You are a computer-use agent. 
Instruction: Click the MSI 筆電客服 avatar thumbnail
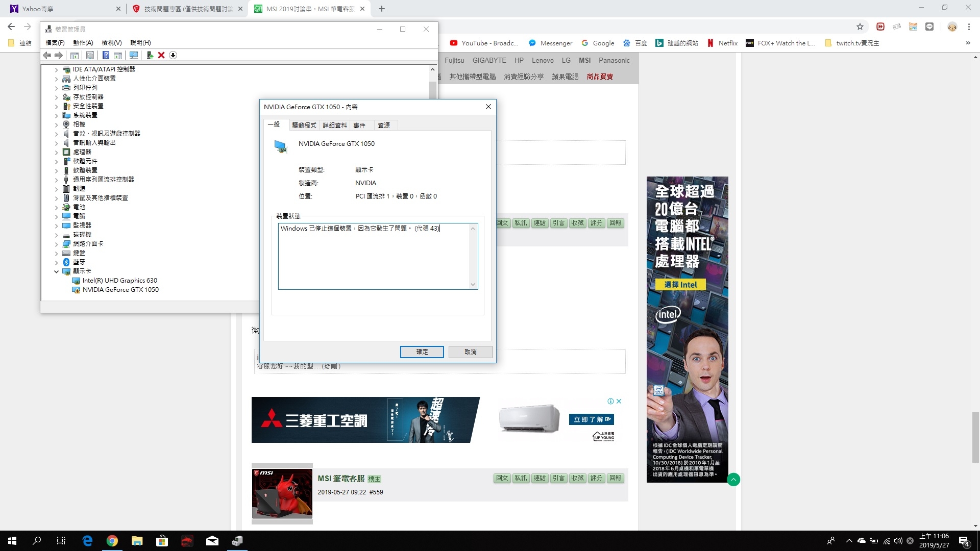(282, 494)
